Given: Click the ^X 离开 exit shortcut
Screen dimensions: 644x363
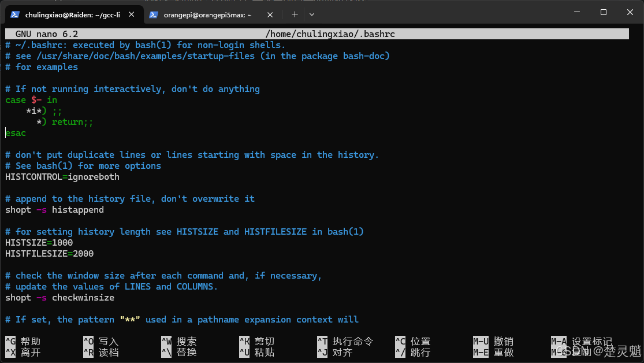Looking at the screenshot, I should pyautogui.click(x=23, y=353).
